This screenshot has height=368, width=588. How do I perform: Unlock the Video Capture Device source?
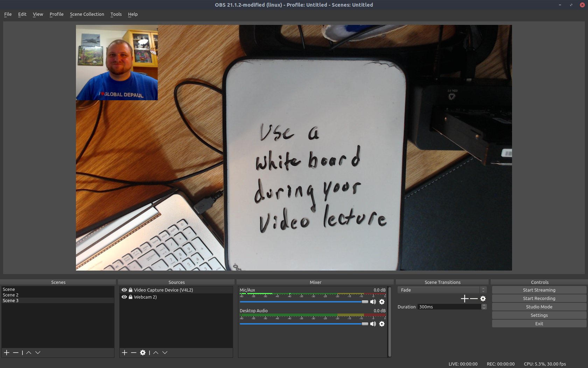point(131,290)
